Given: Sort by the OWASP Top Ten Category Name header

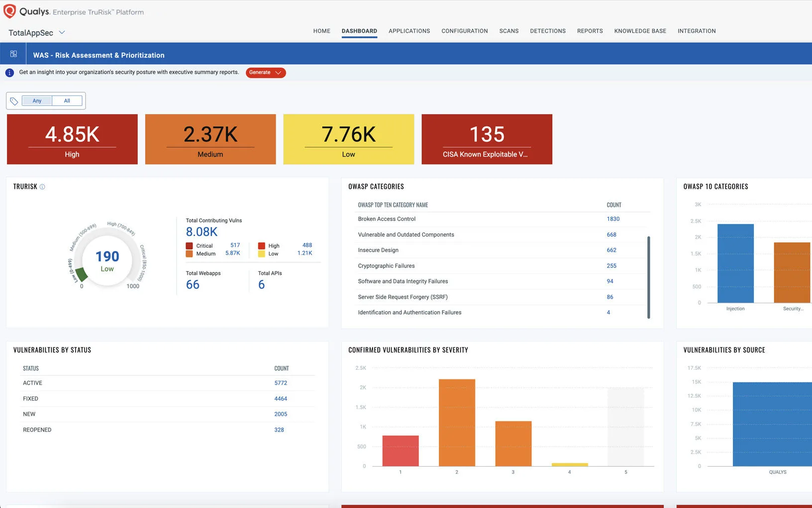Looking at the screenshot, I should point(393,205).
